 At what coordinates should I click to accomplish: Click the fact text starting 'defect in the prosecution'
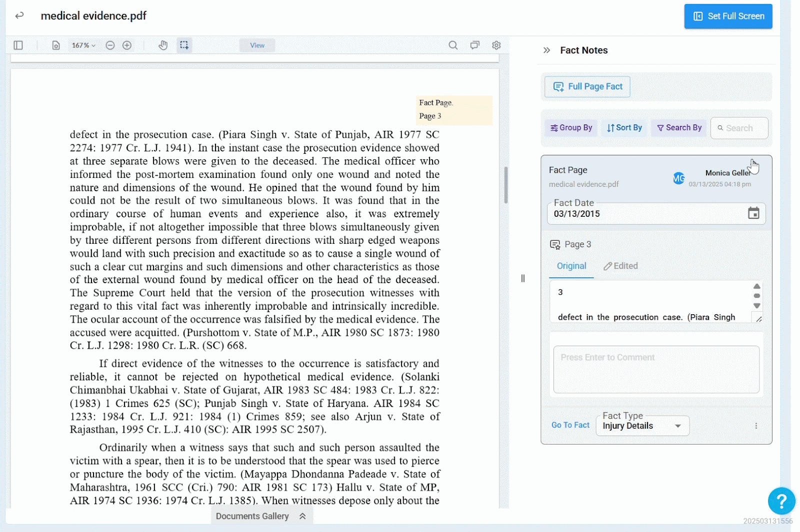click(646, 317)
